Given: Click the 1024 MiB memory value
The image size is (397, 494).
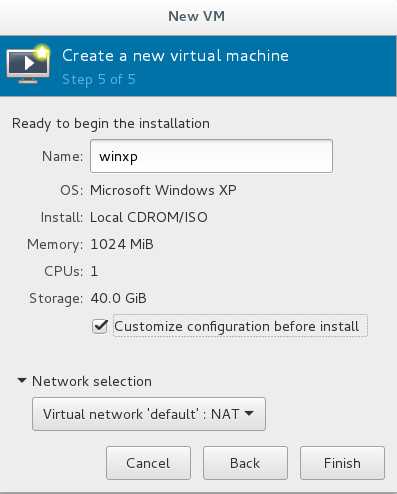Looking at the screenshot, I should pos(122,244).
